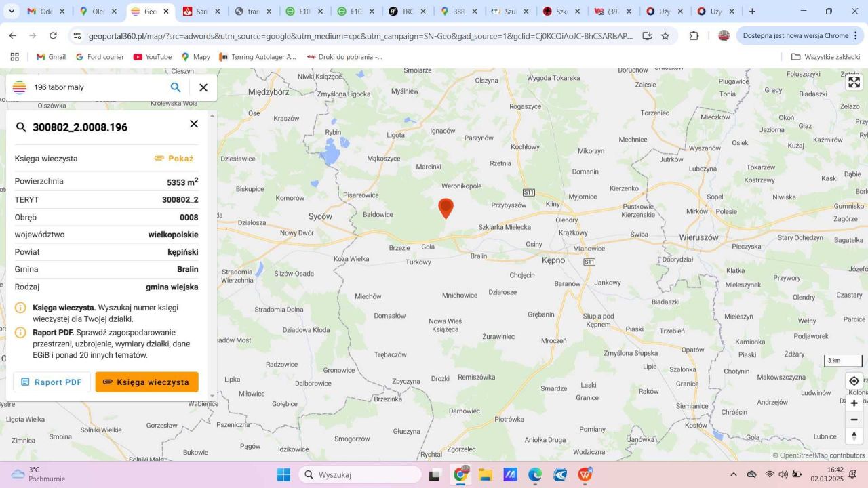Viewport: 868px width, 488px height.
Task: Close the 300802_2.0008.196 parcel details panel
Action: click(194, 123)
